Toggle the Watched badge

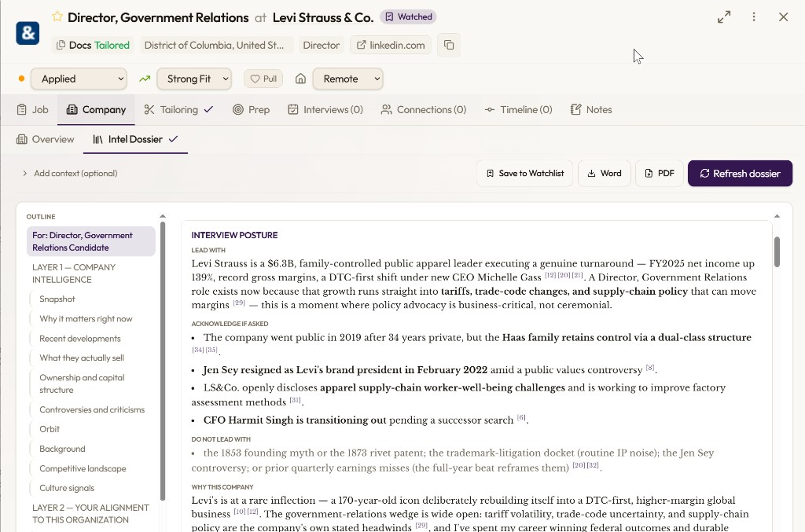coord(409,17)
